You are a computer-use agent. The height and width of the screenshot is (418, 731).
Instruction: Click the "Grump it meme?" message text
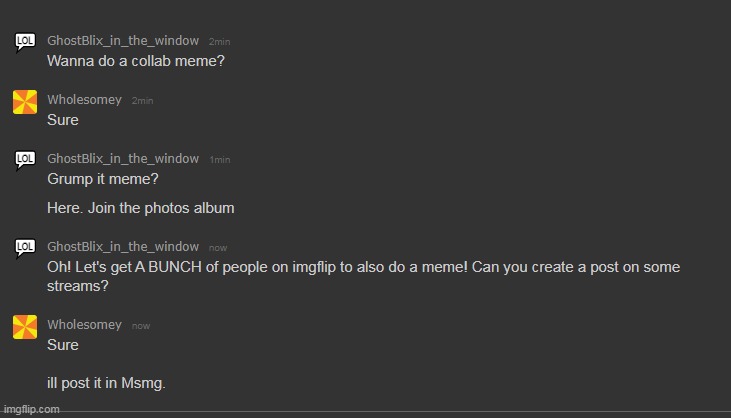[102, 180]
